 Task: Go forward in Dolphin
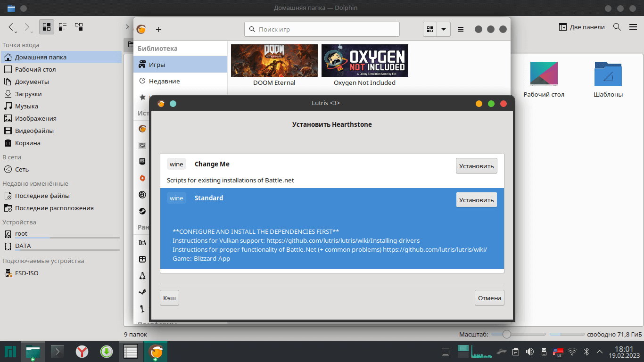(x=27, y=27)
